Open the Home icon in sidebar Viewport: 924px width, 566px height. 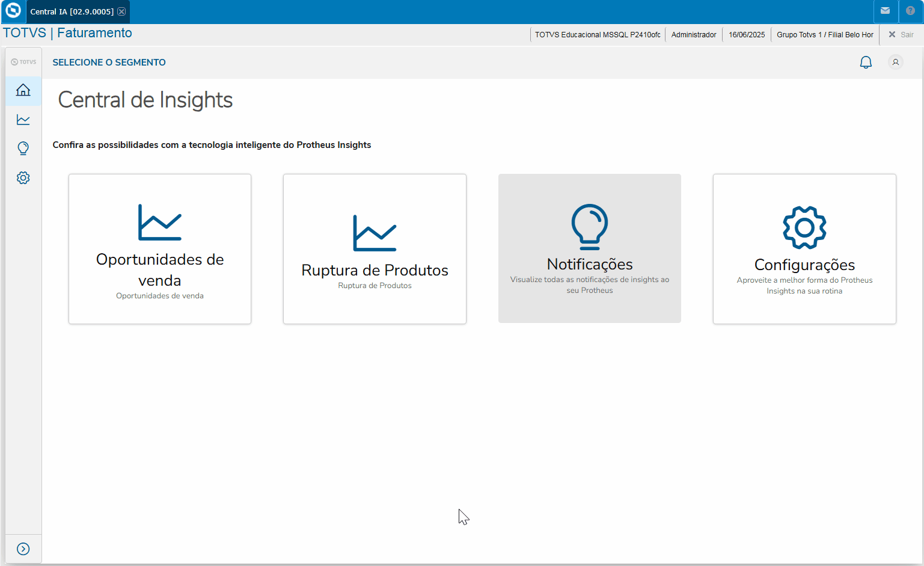coord(23,90)
